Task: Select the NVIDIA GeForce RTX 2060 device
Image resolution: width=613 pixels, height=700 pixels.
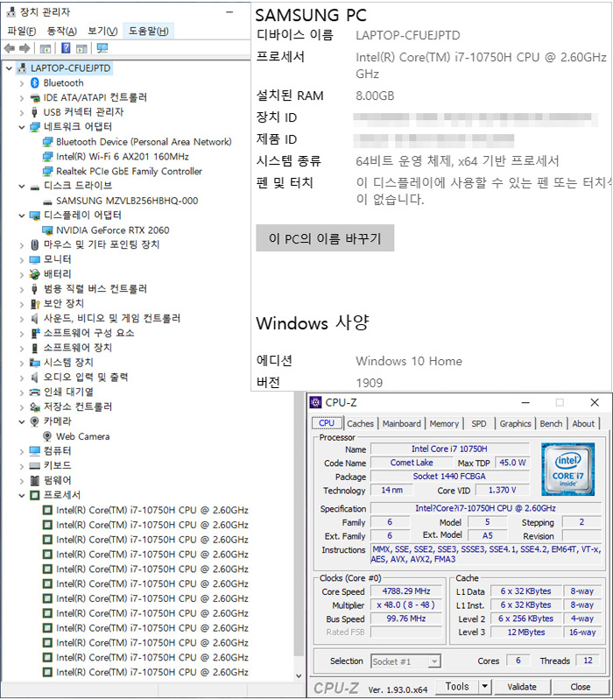Action: tap(113, 230)
